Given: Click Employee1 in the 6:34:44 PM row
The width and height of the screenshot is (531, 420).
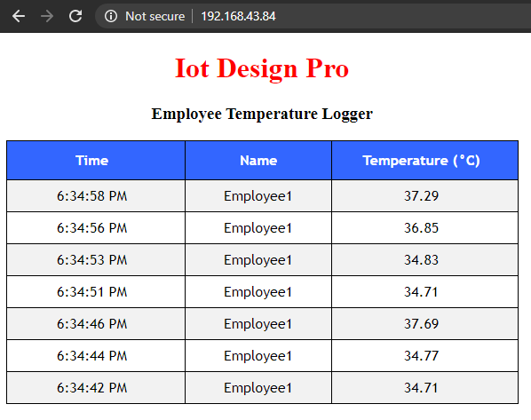Looking at the screenshot, I should (x=258, y=356).
